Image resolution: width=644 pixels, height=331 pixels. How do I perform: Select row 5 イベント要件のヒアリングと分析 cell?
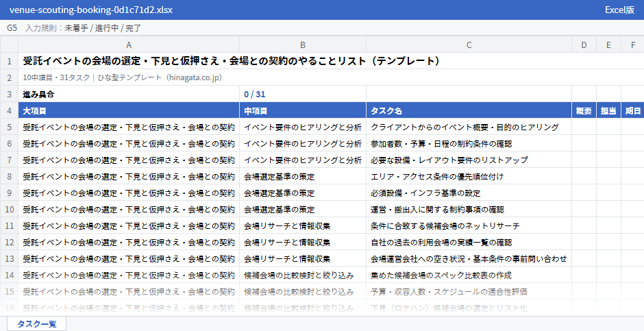click(303, 127)
